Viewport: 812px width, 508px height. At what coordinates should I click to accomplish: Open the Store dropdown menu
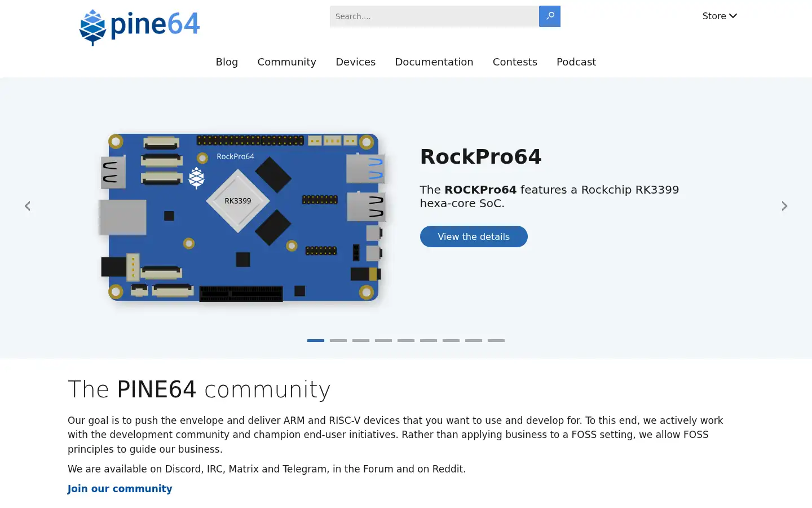tap(720, 16)
